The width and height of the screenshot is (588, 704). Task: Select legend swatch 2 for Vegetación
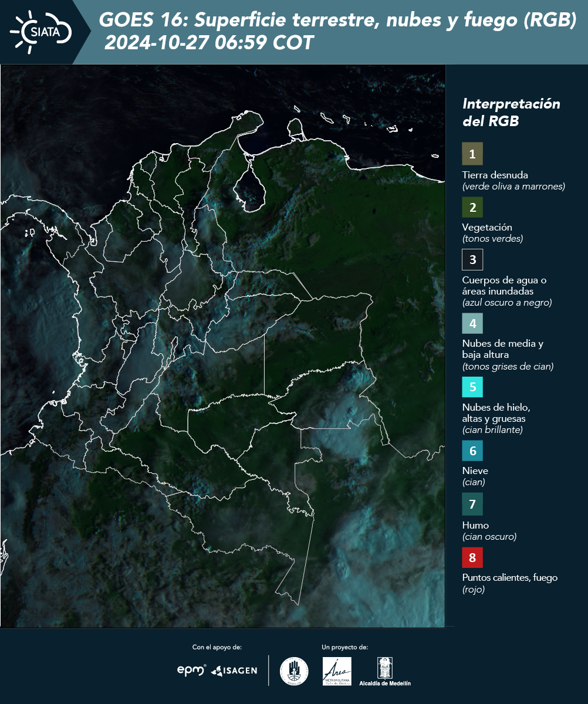[x=472, y=207]
